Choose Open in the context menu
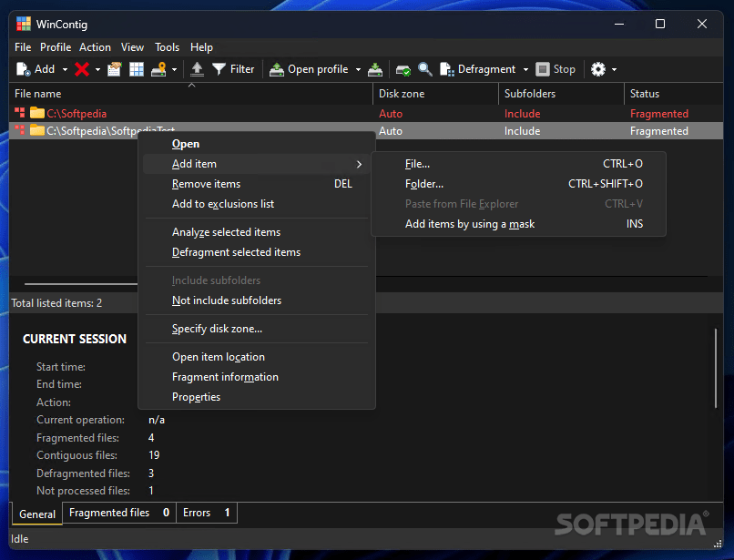Viewport: 734px width, 560px height. 257,144
